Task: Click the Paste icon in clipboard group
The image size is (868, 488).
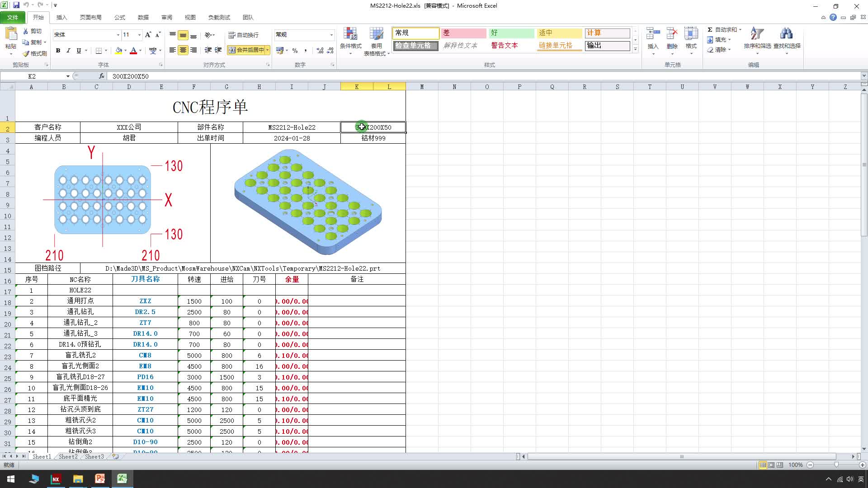Action: point(10,34)
